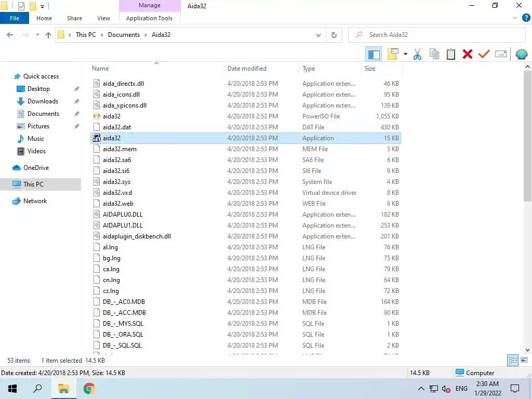The image size is (532, 399).
Task: Click the rename toolbar icon
Action: tap(501, 54)
